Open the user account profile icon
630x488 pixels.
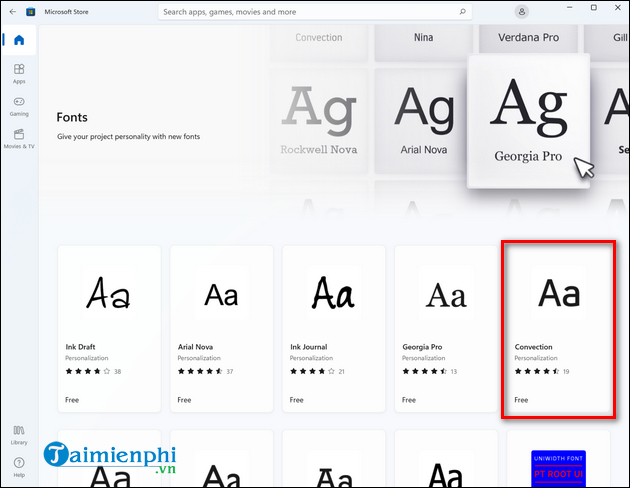[522, 12]
